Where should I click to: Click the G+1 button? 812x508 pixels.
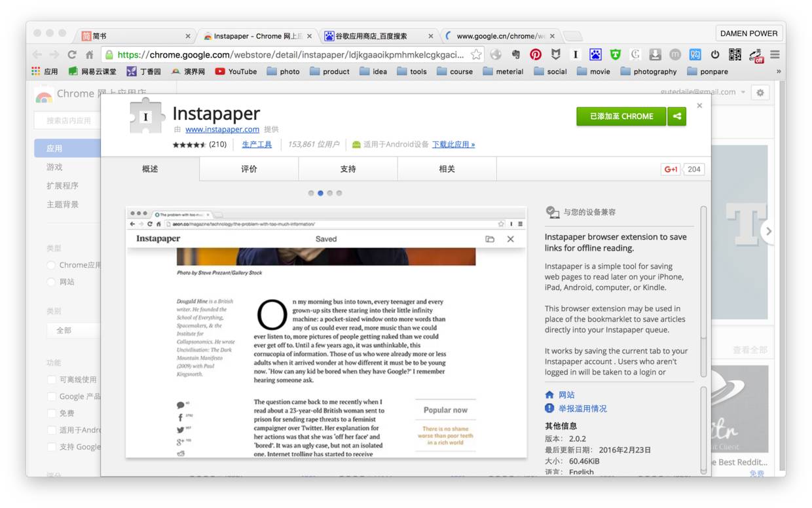pyautogui.click(x=671, y=169)
